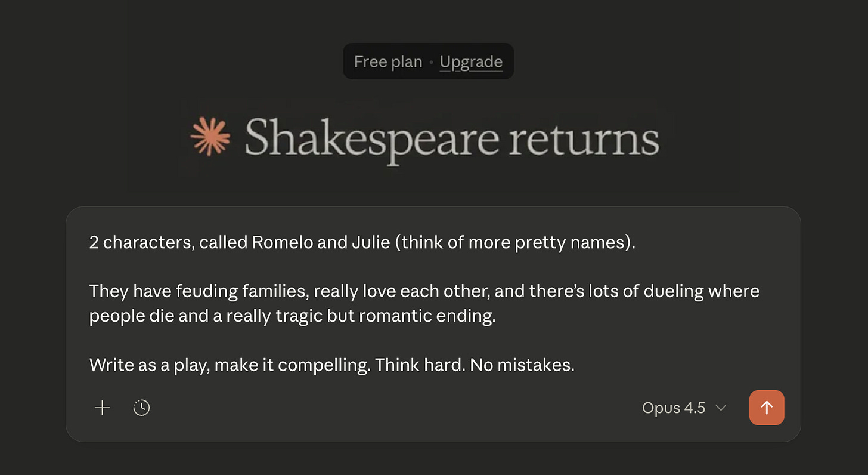Open the Opus 4.5 model selector
Screen dimensions: 868x475
coord(674,408)
